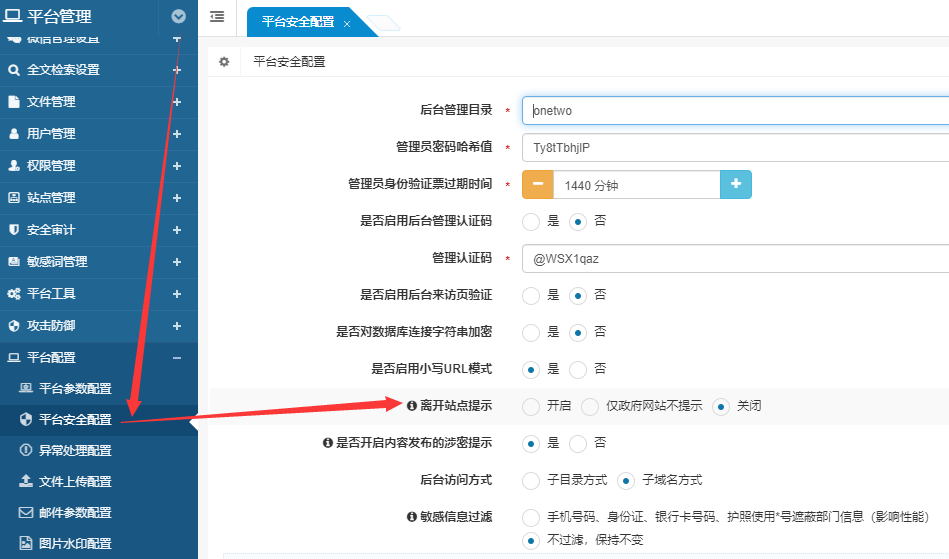Click the hamburger menu collapse icon
Viewport: 949px width, 559px height.
click(x=217, y=17)
